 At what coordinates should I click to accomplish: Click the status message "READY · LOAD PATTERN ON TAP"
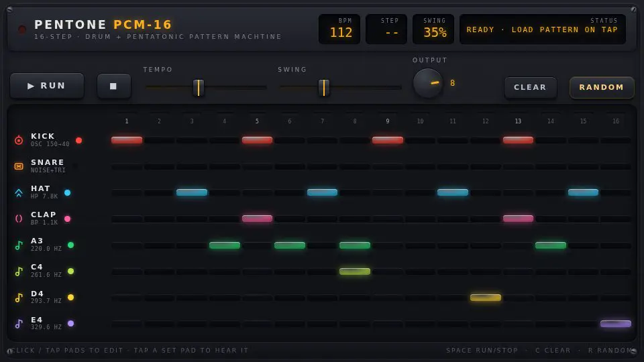pos(542,30)
